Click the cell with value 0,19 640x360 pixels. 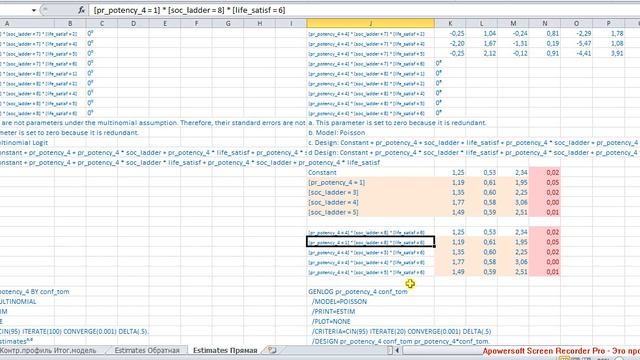[544, 43]
